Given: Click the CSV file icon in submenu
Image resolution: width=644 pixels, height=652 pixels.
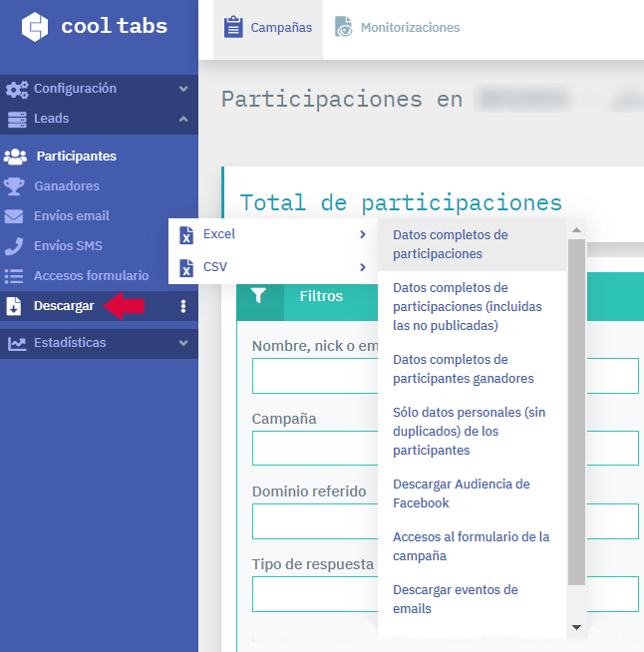Looking at the screenshot, I should [x=185, y=267].
